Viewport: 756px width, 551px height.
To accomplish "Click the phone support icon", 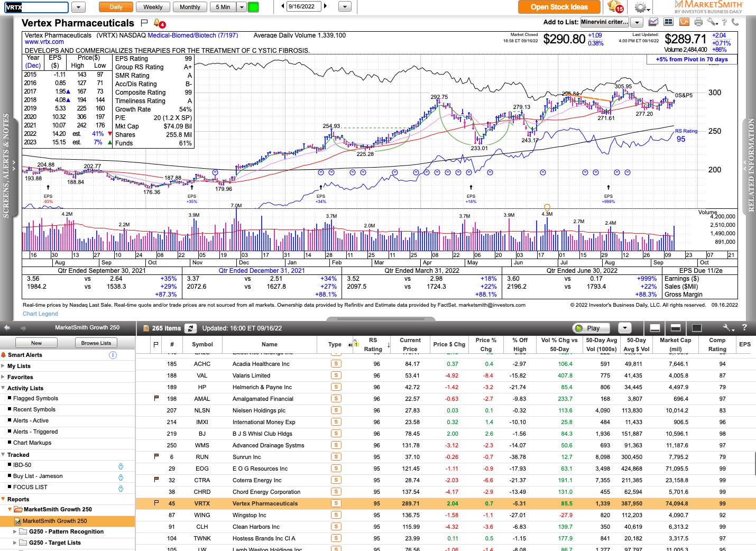I will (734, 22).
